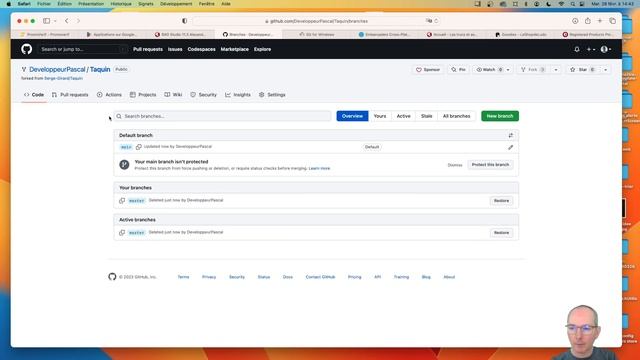Open the Fork dropdown arrow
Image resolution: width=640 pixels, height=360 pixels.
click(x=556, y=70)
